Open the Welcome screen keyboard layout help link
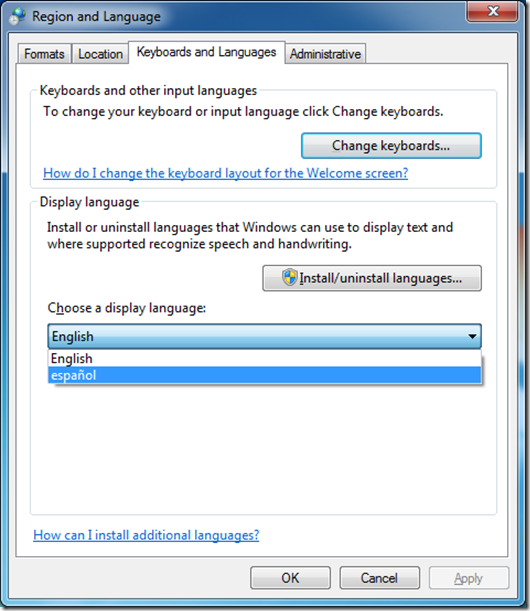 coord(226,173)
